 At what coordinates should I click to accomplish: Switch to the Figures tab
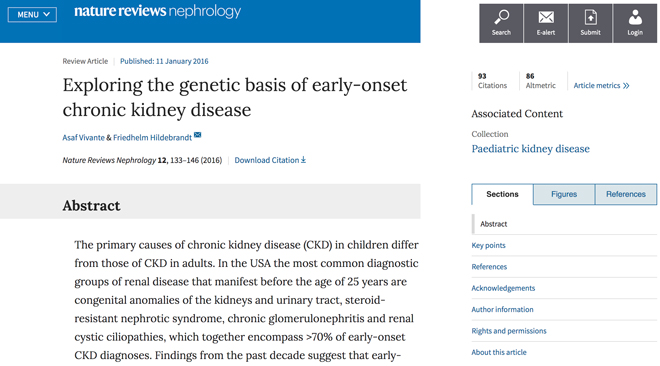[x=564, y=194]
